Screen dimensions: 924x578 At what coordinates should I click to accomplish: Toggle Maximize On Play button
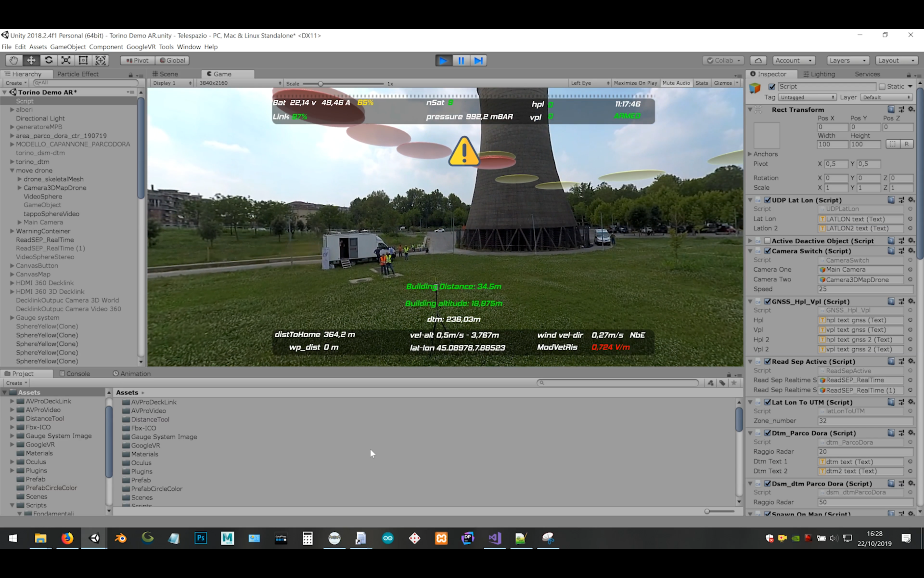point(635,83)
